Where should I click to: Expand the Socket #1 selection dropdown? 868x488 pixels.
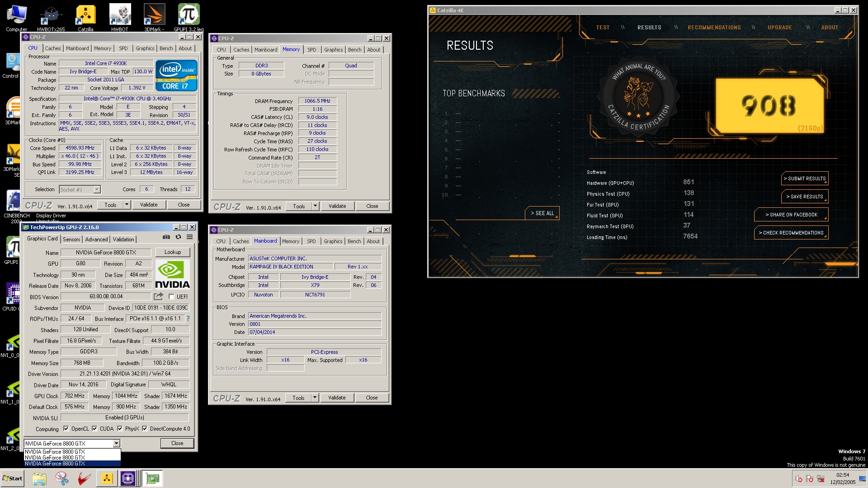click(x=97, y=189)
